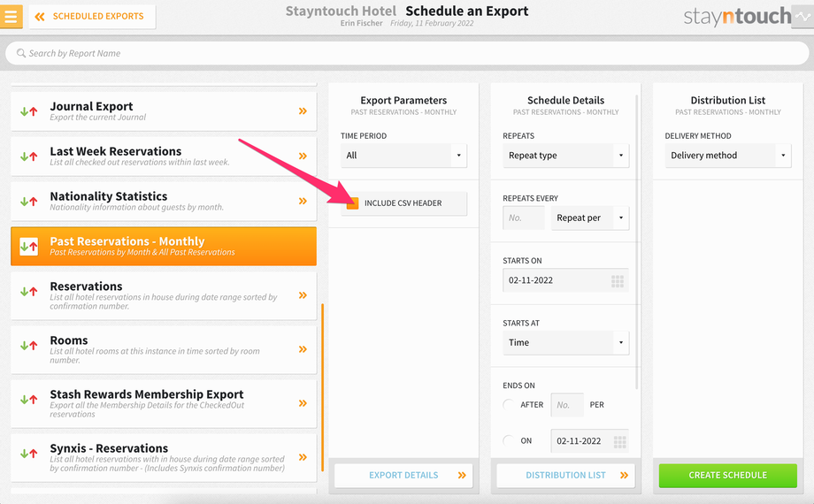The image size is (814, 504).
Task: Click the search magnifier icon
Action: pos(20,53)
